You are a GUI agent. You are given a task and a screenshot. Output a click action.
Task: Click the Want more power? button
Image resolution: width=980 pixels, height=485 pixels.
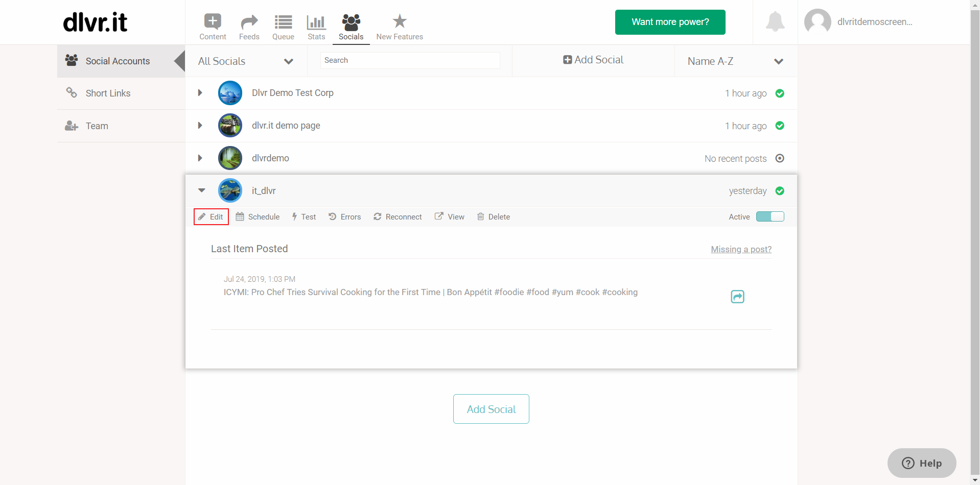[x=670, y=22]
